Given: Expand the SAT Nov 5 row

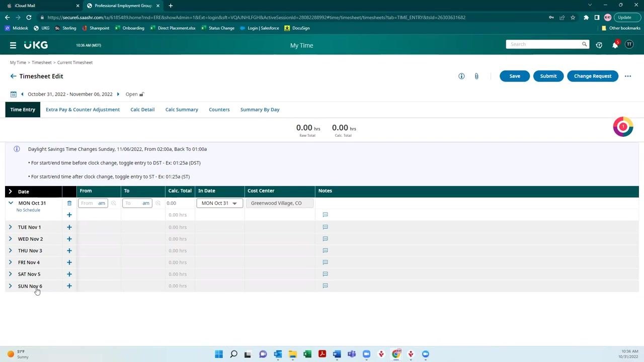Looking at the screenshot, I should pos(11,274).
